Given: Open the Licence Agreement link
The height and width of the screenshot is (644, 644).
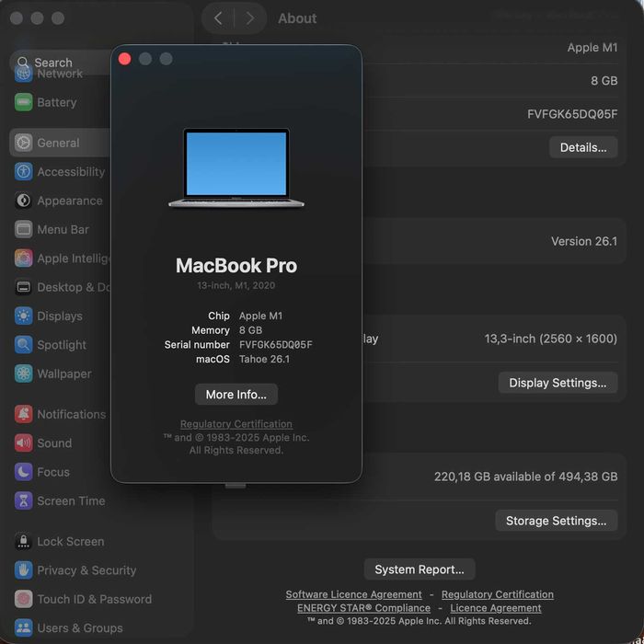Looking at the screenshot, I should click(496, 608).
